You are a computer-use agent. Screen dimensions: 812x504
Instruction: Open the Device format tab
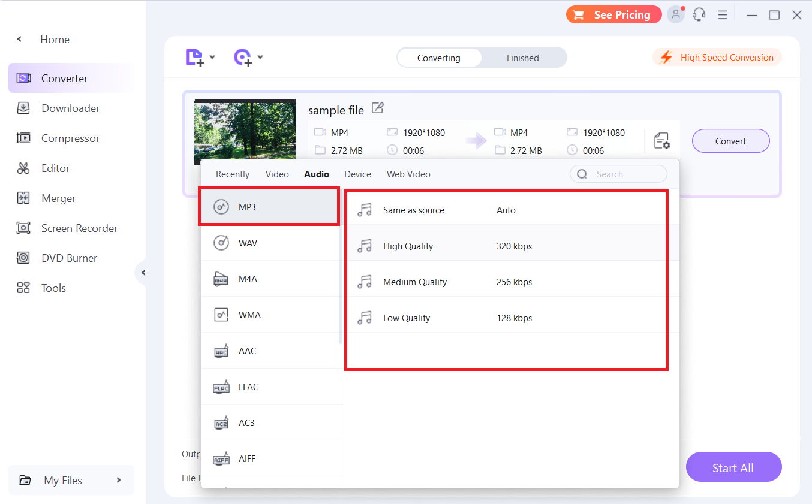tap(357, 174)
